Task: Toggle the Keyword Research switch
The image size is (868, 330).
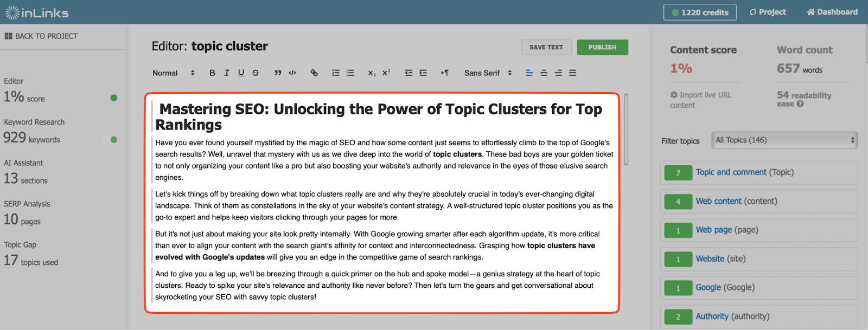Action: pyautogui.click(x=110, y=140)
